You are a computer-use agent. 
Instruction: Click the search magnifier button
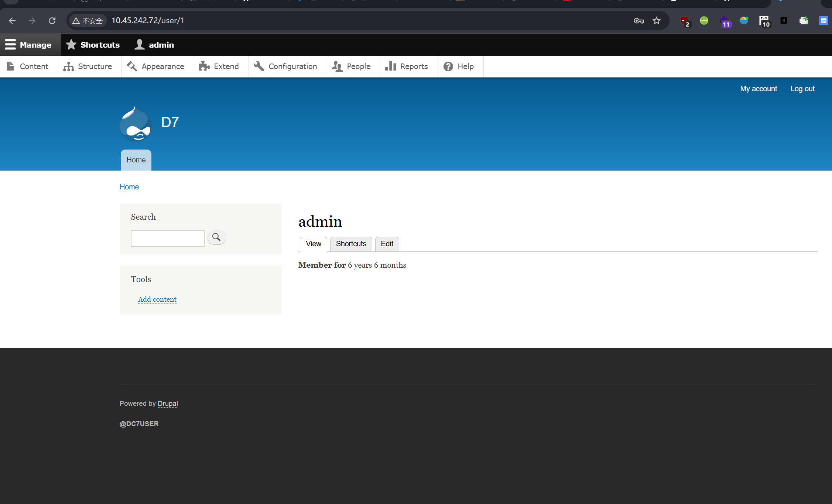tap(217, 237)
